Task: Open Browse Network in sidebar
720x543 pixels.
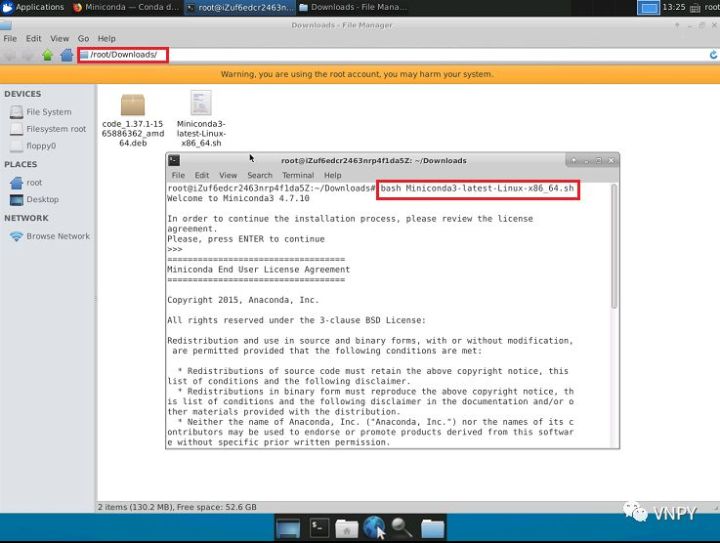Action: (x=50, y=236)
